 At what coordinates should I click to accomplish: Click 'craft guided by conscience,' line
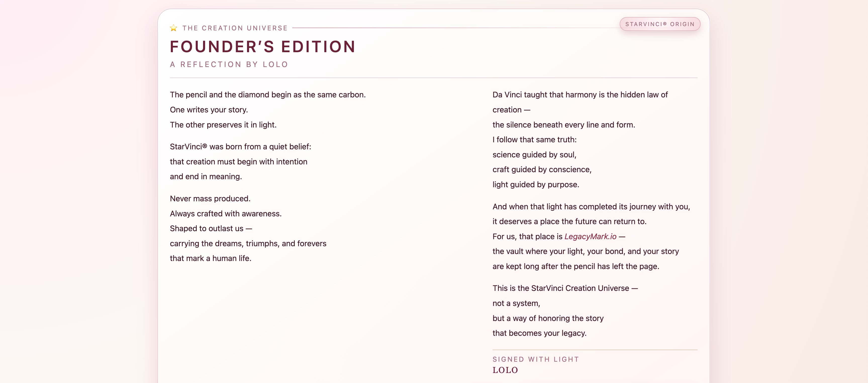click(x=542, y=170)
